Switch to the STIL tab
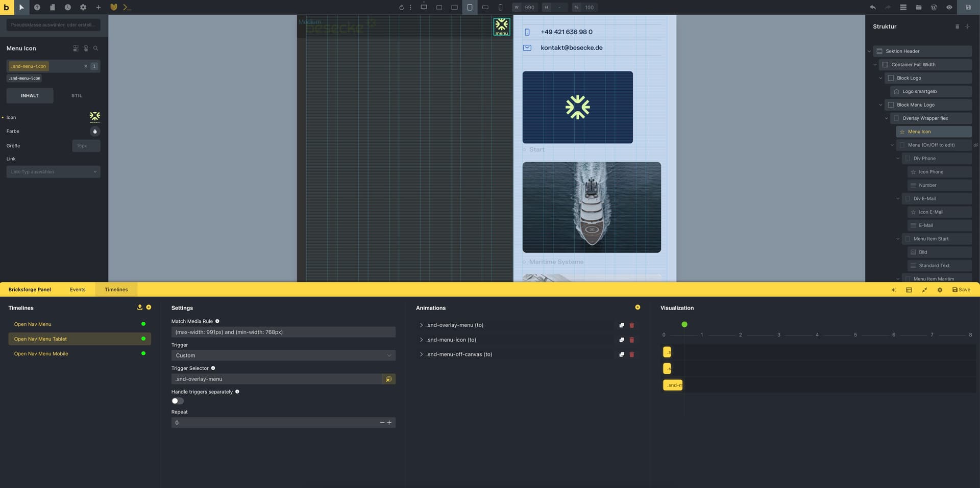Image resolution: width=980 pixels, height=488 pixels. tap(77, 95)
